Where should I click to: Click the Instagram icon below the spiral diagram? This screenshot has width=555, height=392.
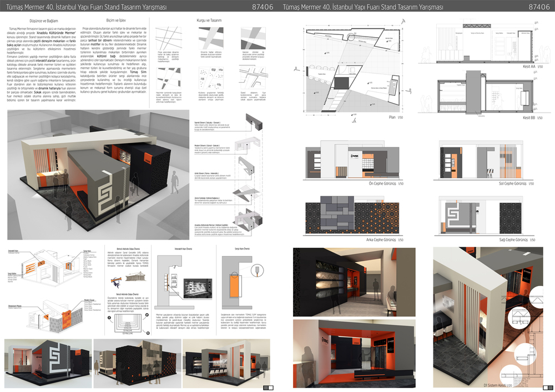[148, 333]
